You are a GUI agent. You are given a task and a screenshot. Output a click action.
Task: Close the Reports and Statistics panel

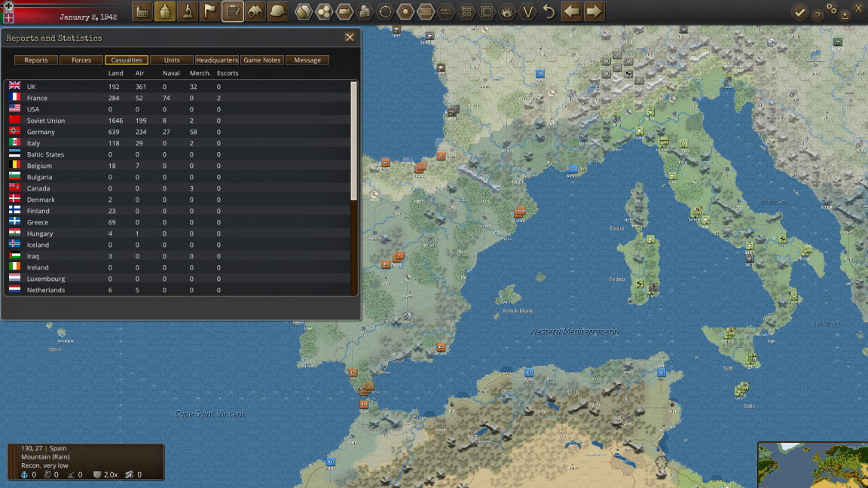(x=350, y=38)
